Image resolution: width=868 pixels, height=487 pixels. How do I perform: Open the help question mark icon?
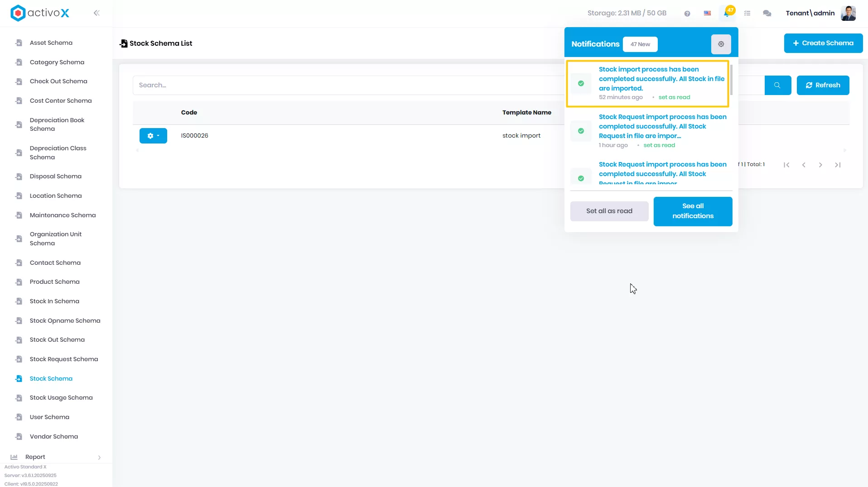click(687, 14)
